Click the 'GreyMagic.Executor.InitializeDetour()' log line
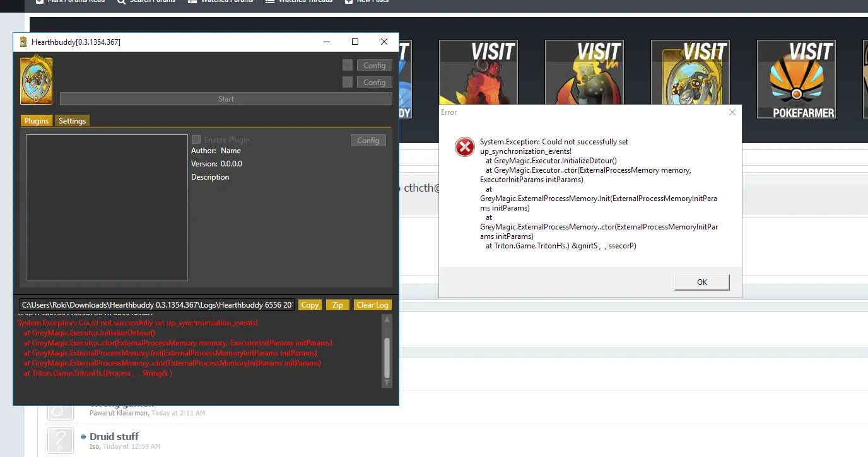868x457 pixels. [89, 333]
